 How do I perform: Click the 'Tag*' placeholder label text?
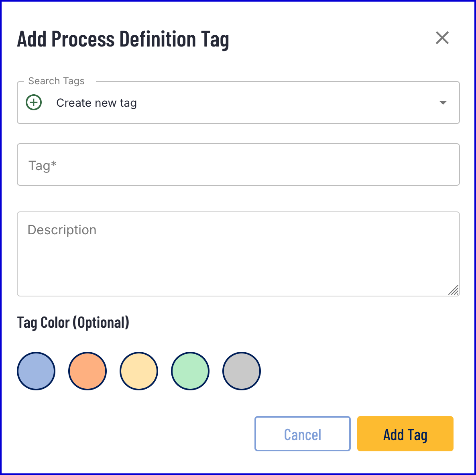click(x=43, y=166)
